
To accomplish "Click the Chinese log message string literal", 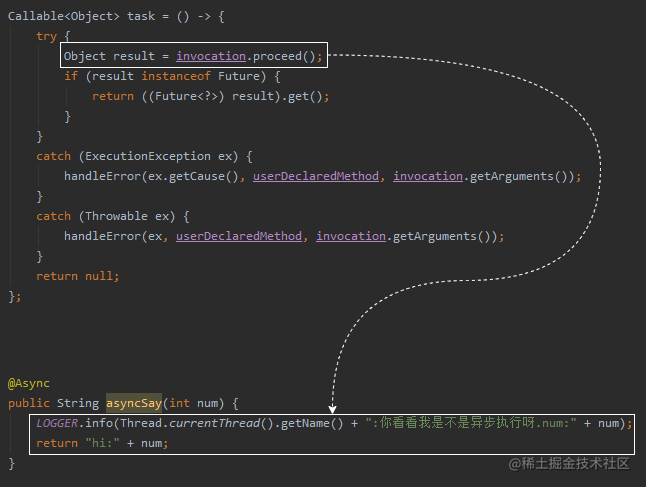I will (x=471, y=423).
